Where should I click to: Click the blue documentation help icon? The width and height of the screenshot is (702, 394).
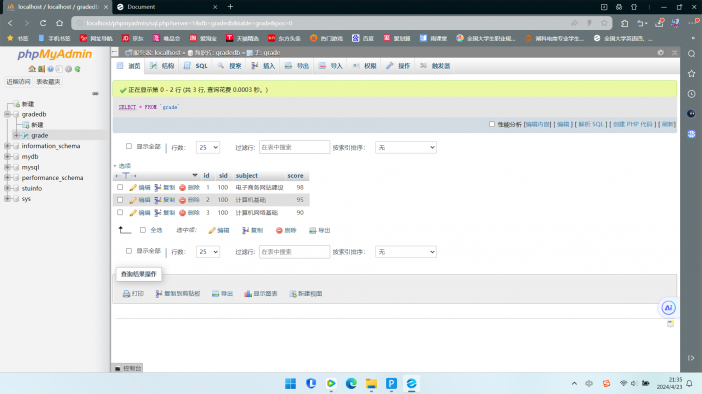coord(51,69)
